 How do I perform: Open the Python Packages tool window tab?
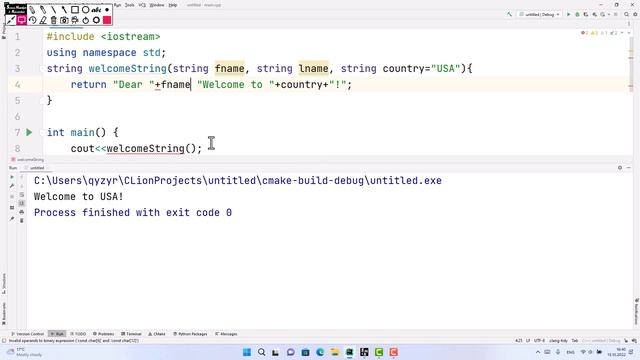(190, 334)
